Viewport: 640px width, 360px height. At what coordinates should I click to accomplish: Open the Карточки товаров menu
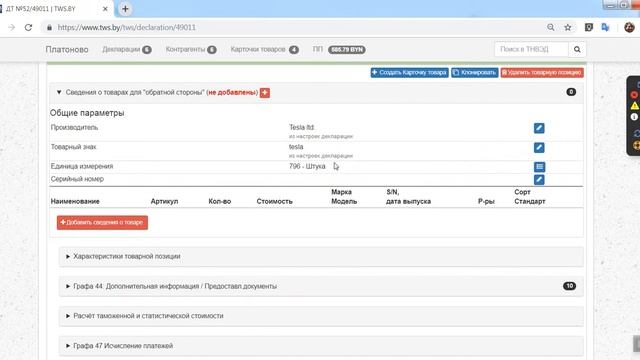click(264, 49)
